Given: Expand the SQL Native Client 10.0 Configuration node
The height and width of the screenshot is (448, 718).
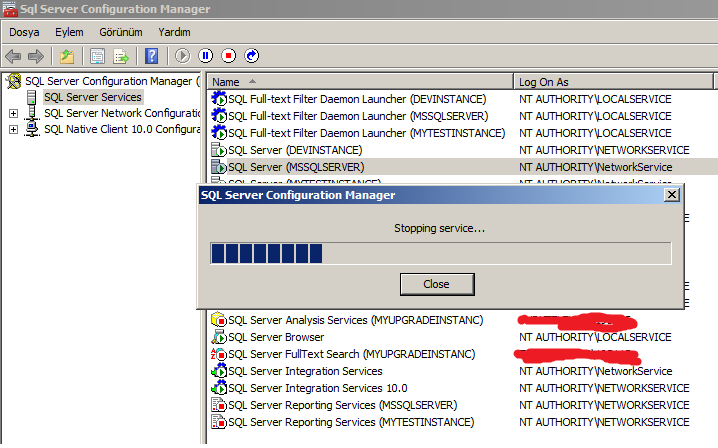Looking at the screenshot, I should point(13,130).
